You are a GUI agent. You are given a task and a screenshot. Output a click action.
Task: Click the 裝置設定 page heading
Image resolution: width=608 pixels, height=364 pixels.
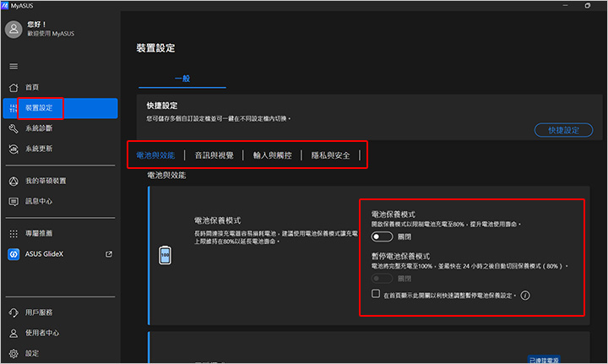(x=156, y=48)
